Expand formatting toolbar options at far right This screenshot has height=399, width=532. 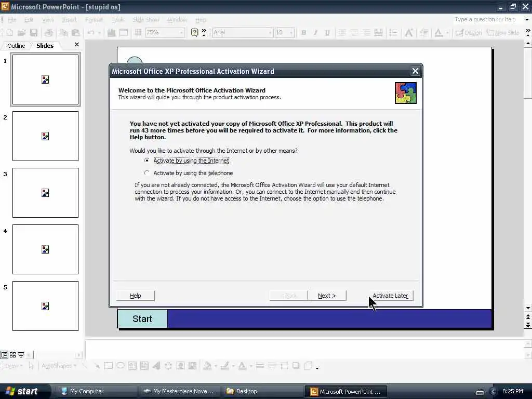[x=528, y=33]
